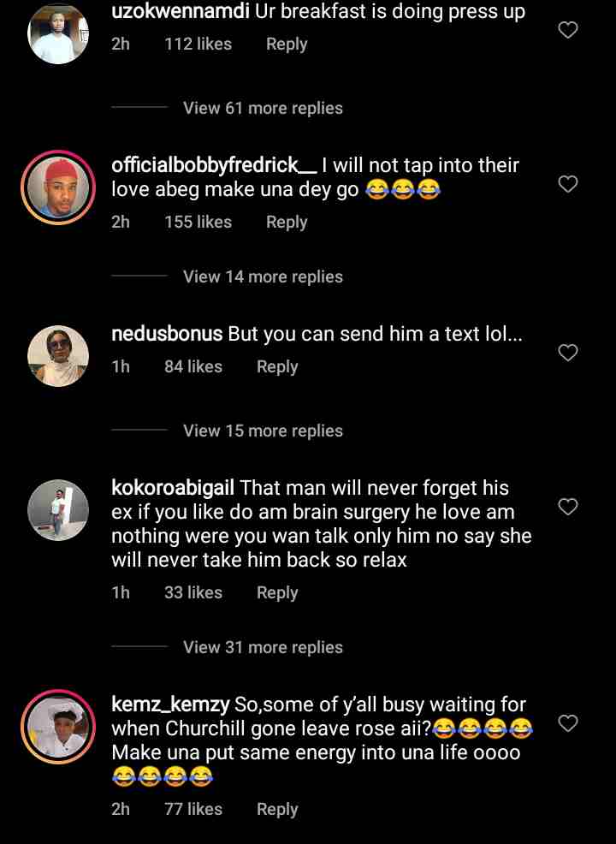Open uzokwennamdi's profile picture
The height and width of the screenshot is (844, 616).
(58, 34)
